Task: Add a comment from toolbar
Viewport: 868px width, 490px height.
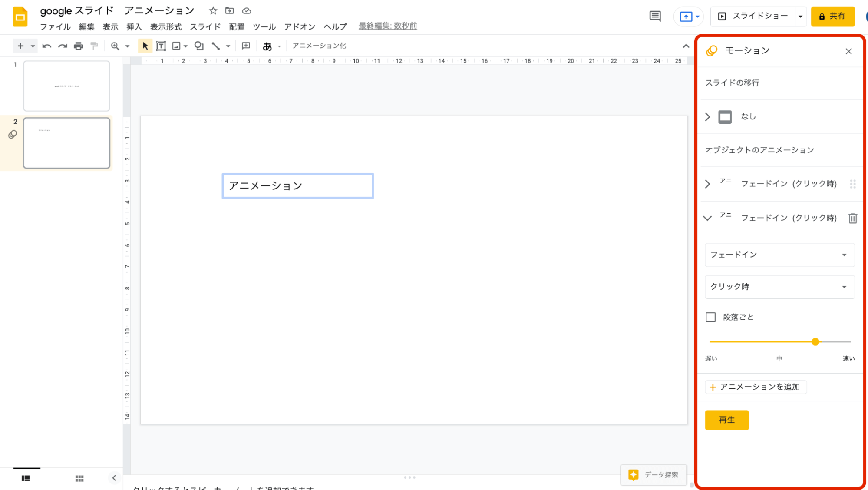Action: pos(246,46)
